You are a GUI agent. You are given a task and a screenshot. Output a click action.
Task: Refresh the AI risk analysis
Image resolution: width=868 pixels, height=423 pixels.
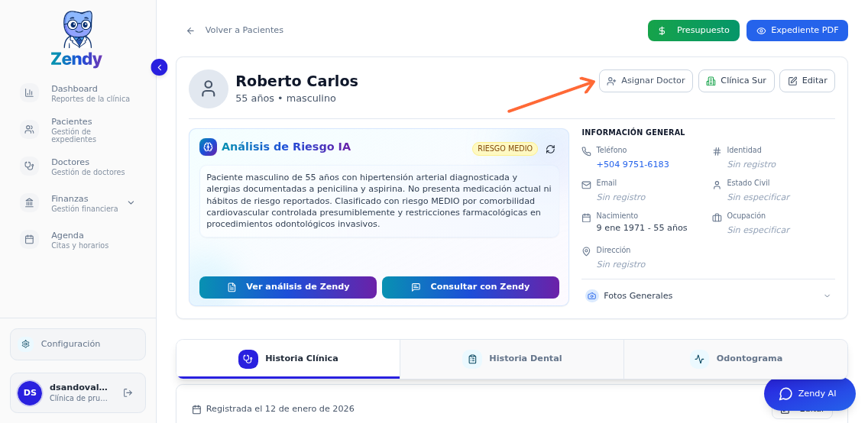click(x=550, y=149)
